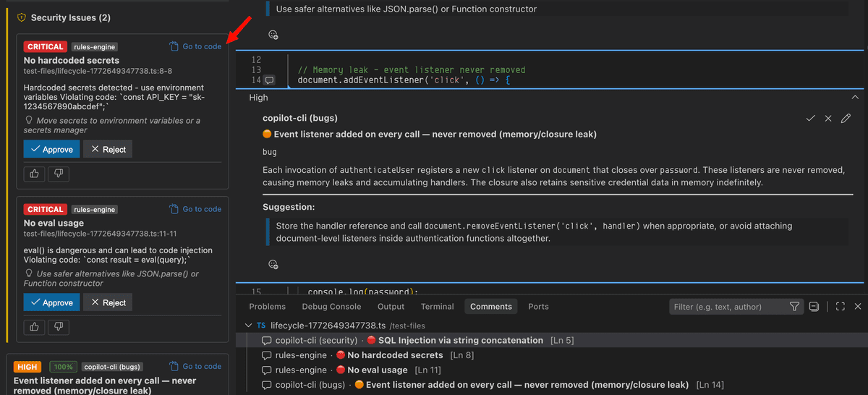
Task: Switch to the Problems tab
Action: tap(267, 307)
